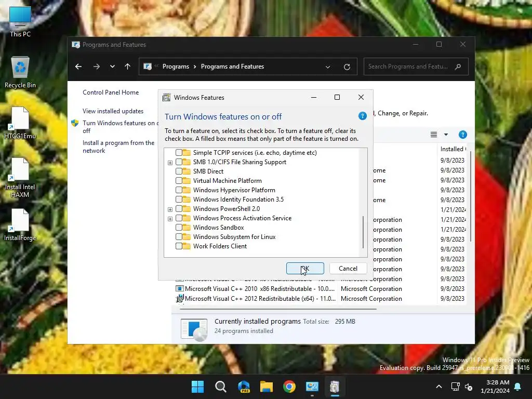Screen dimensions: 532x399
Task: Click Programs and Features breadcrumb
Action: (x=232, y=66)
